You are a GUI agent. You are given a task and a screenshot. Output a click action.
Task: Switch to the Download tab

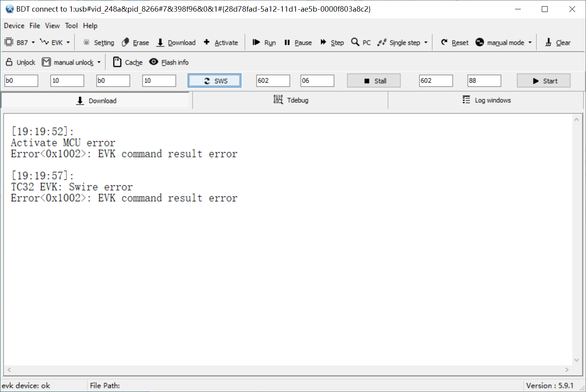[x=96, y=100]
